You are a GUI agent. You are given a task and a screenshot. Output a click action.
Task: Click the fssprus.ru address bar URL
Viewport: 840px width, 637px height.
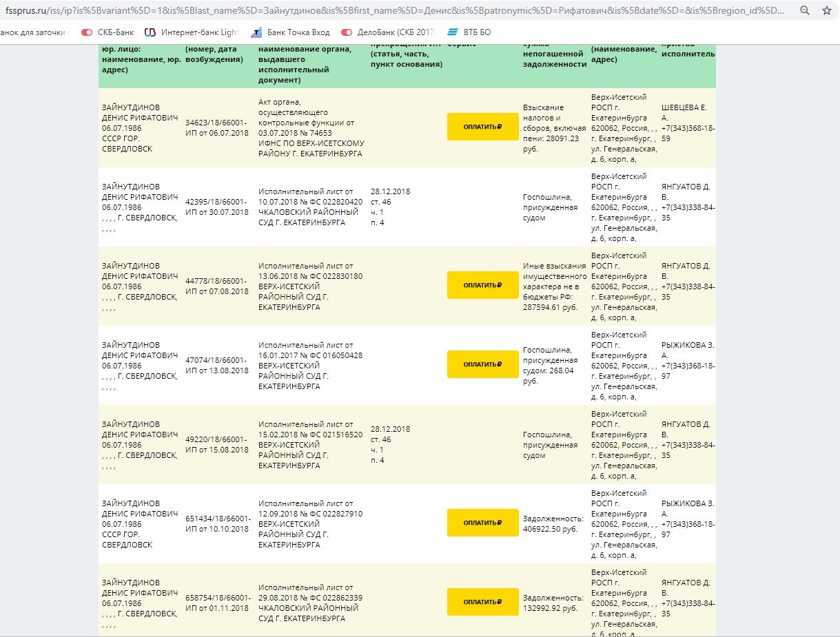[394, 11]
